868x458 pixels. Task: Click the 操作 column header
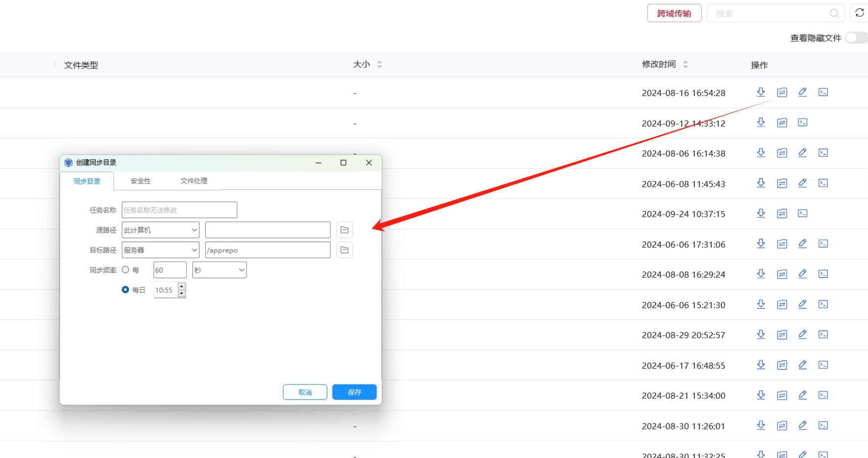pyautogui.click(x=759, y=65)
